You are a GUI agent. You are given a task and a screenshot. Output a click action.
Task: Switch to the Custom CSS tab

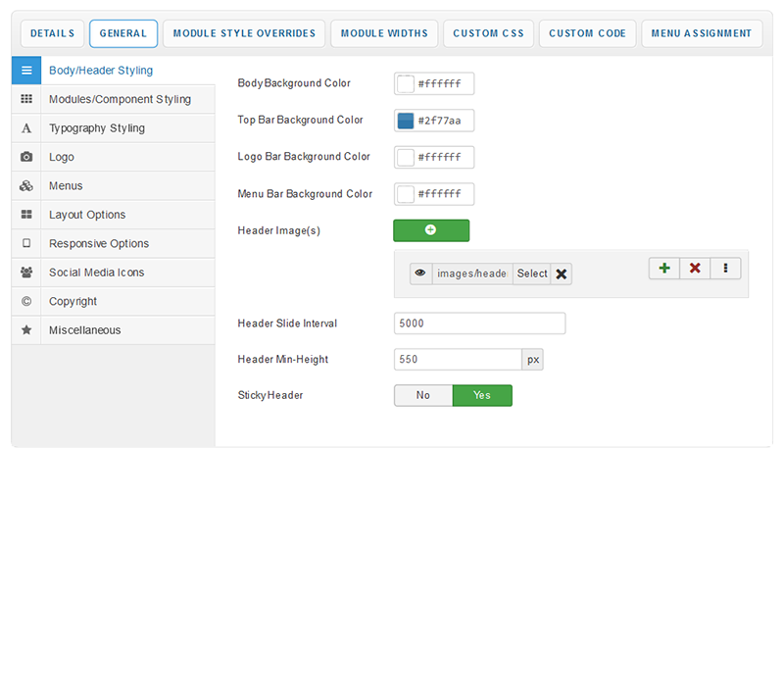click(x=488, y=33)
